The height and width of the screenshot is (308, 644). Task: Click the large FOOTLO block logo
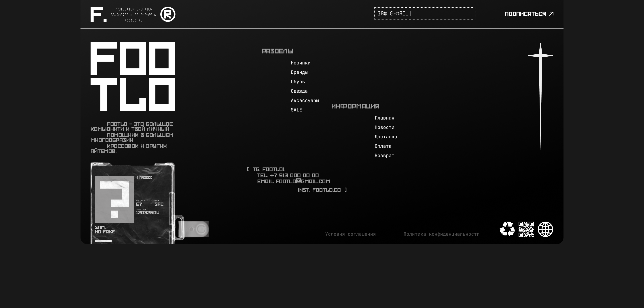[133, 76]
